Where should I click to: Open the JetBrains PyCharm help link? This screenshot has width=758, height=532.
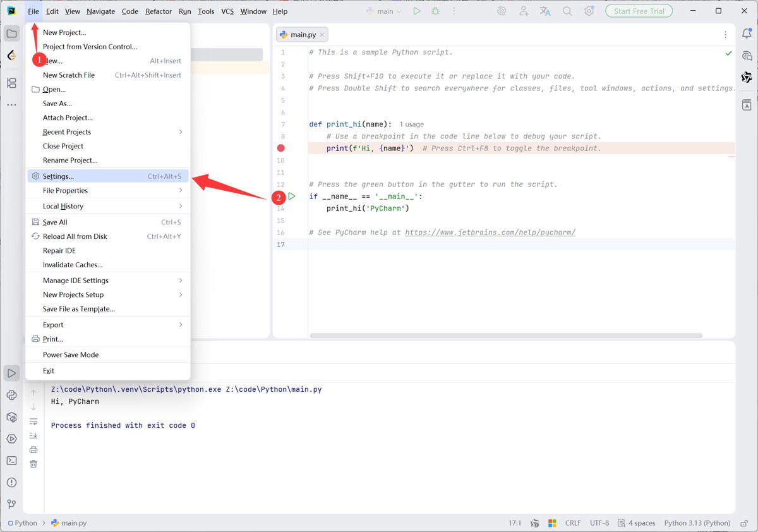click(490, 233)
